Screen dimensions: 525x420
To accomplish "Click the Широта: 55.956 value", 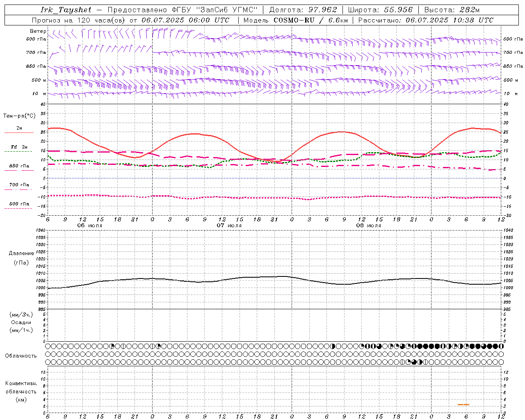I will click(x=380, y=10).
